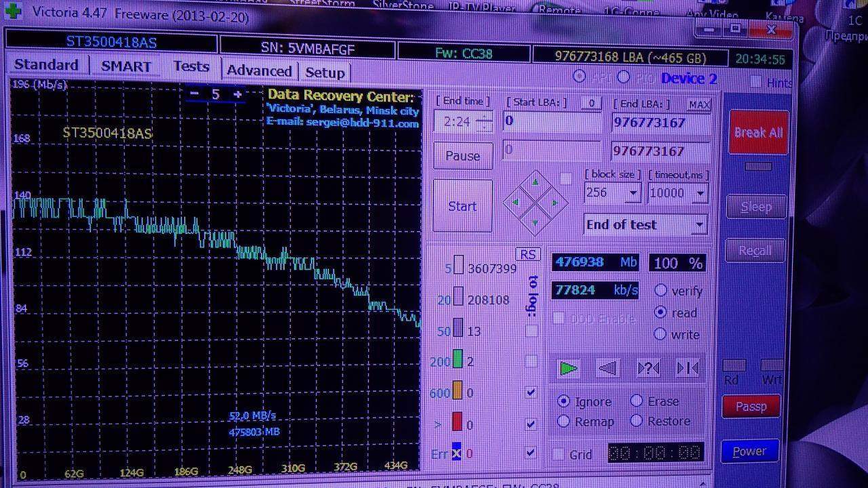This screenshot has width=868, height=488.
Task: Enable the Grid checkbox
Action: (x=559, y=454)
